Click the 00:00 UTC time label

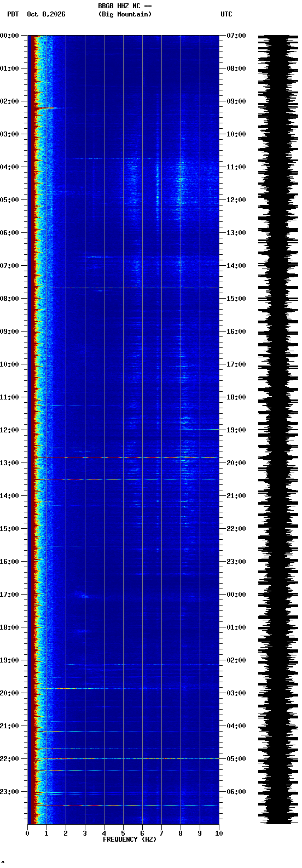point(236,595)
